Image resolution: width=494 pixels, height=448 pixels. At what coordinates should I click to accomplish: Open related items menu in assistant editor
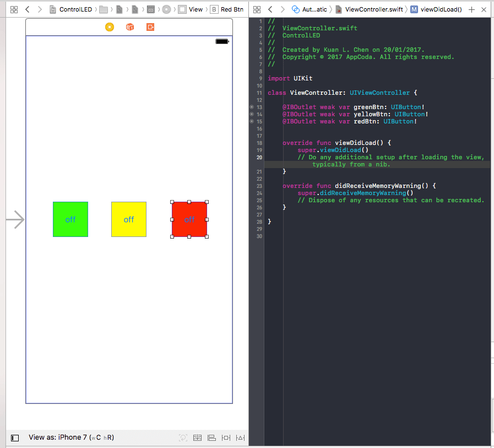point(257,9)
